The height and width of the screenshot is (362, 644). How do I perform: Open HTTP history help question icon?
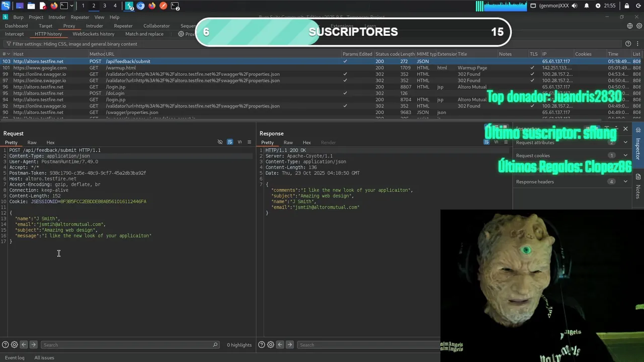(x=628, y=44)
